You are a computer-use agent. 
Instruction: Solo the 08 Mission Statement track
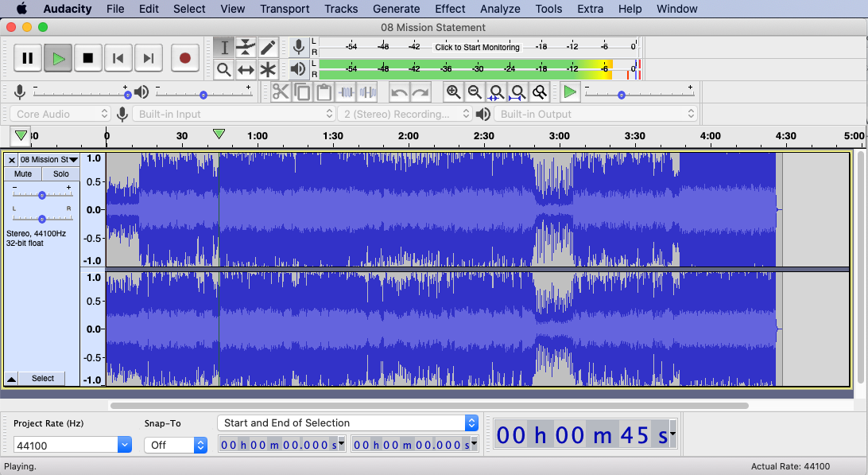[61, 173]
